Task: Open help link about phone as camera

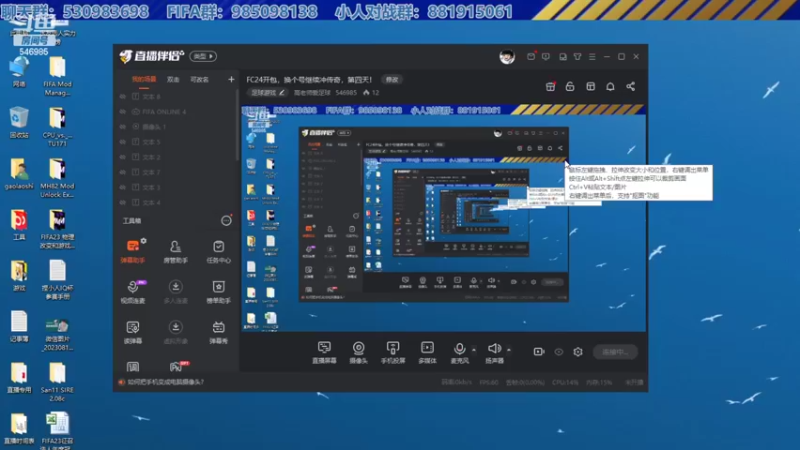Action: point(165,382)
